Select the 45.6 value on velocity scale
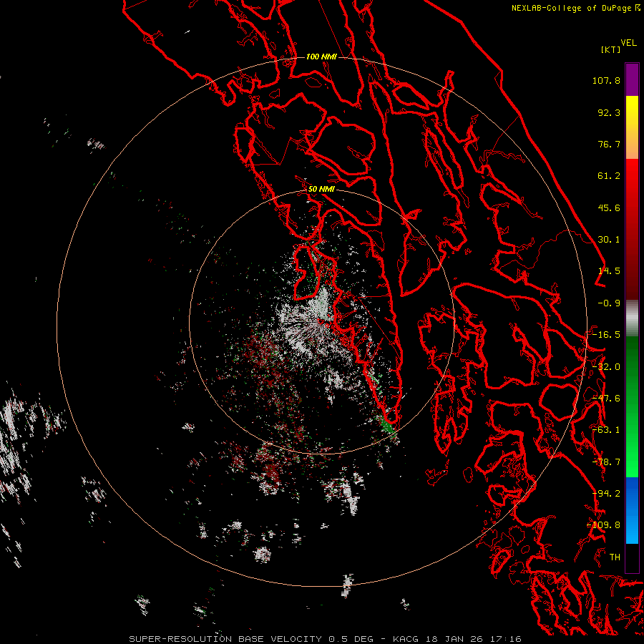 coord(609,208)
